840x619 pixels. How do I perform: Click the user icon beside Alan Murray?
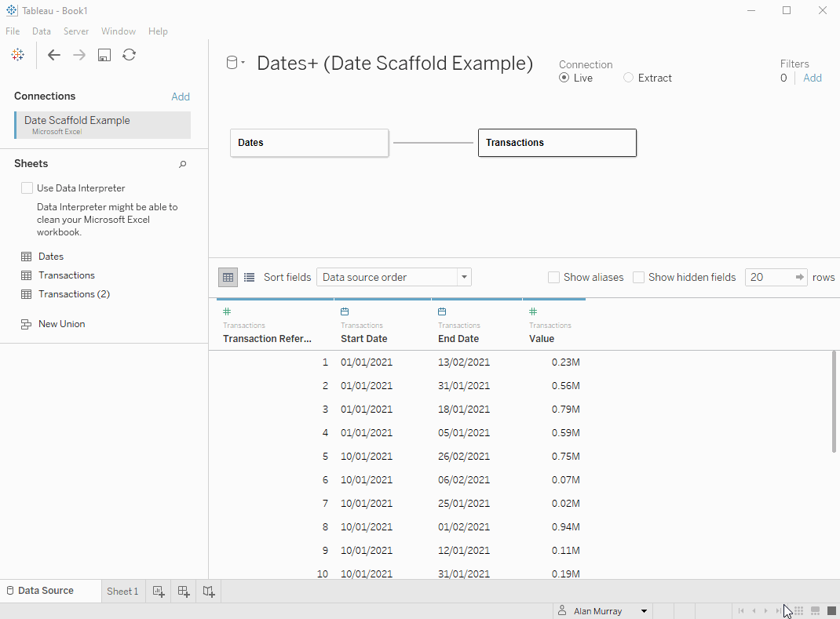(562, 610)
